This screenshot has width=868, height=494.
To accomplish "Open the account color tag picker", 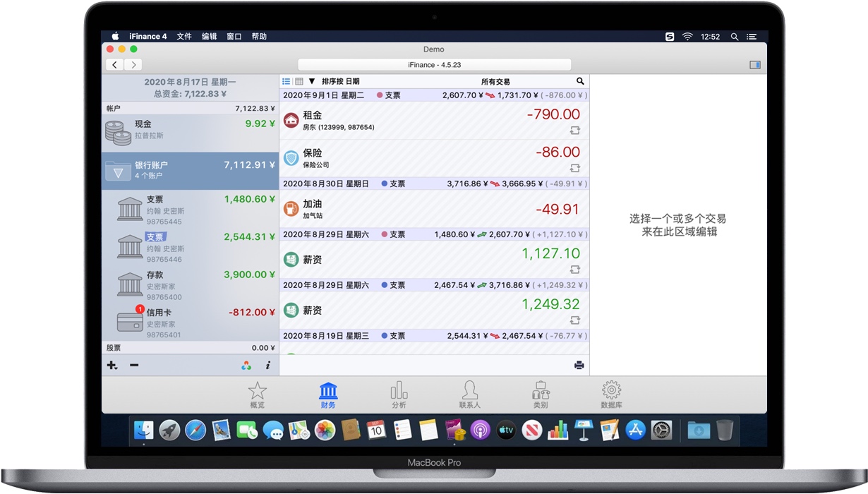I will pos(246,365).
